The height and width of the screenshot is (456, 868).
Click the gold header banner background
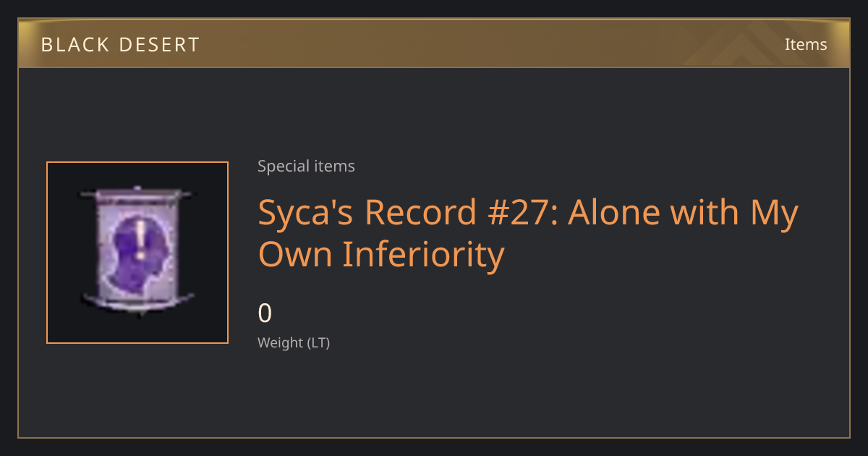434,43
